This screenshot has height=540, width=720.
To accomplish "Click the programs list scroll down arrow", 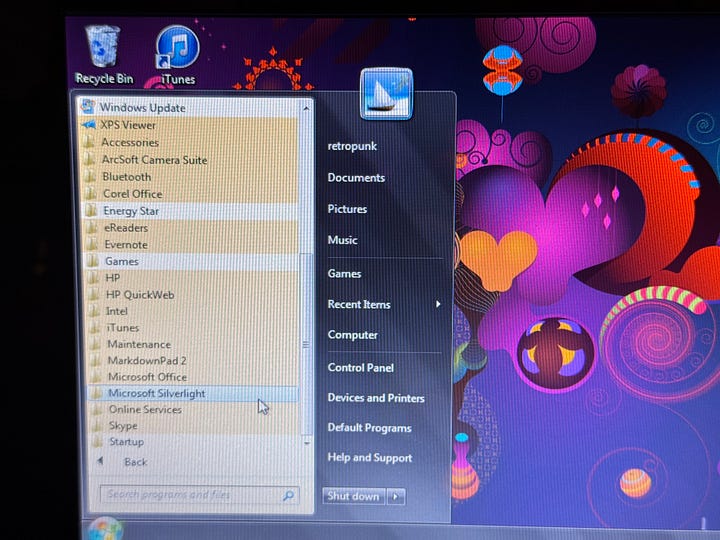I will point(307,443).
